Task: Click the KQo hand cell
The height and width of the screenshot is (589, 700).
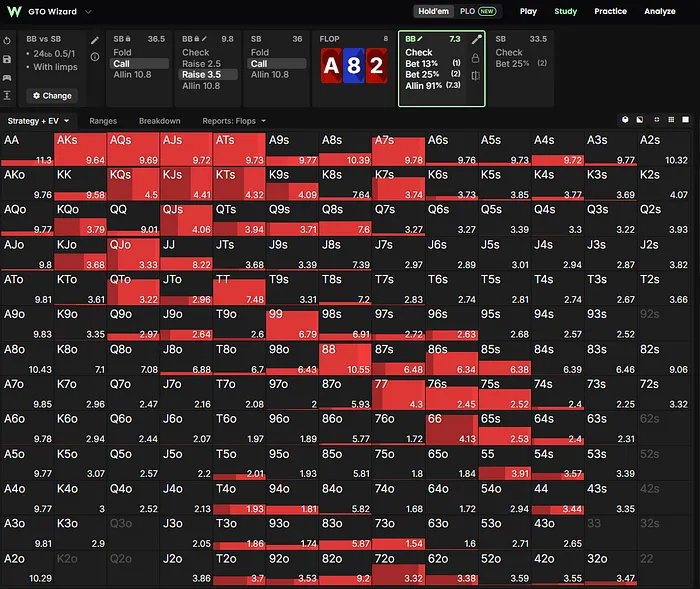Action: 80,219
